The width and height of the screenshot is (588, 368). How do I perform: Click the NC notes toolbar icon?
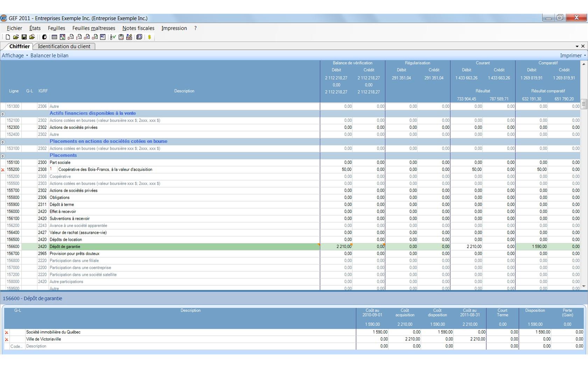[x=103, y=37]
